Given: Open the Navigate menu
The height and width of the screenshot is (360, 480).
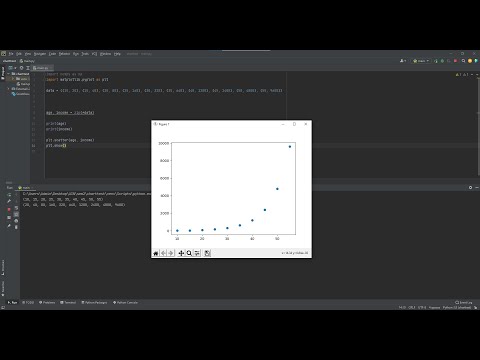Looking at the screenshot, I should (x=40, y=54).
